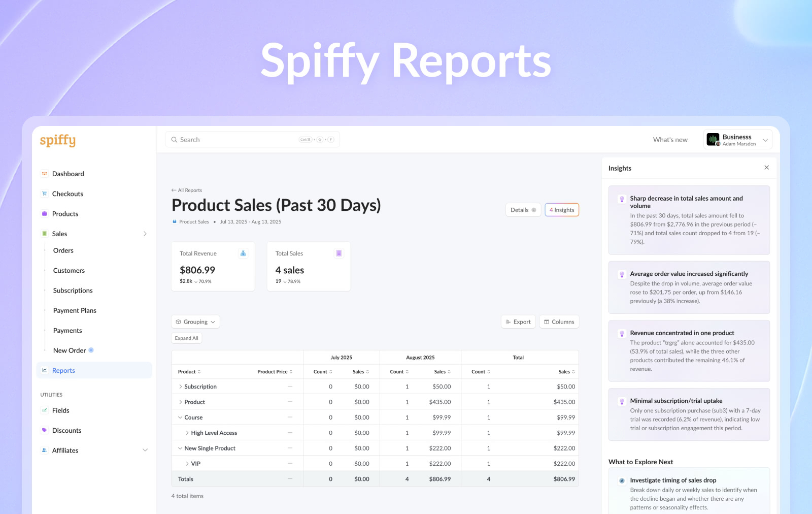The width and height of the screenshot is (812, 514).
Task: Click Expand All
Action: tap(187, 338)
